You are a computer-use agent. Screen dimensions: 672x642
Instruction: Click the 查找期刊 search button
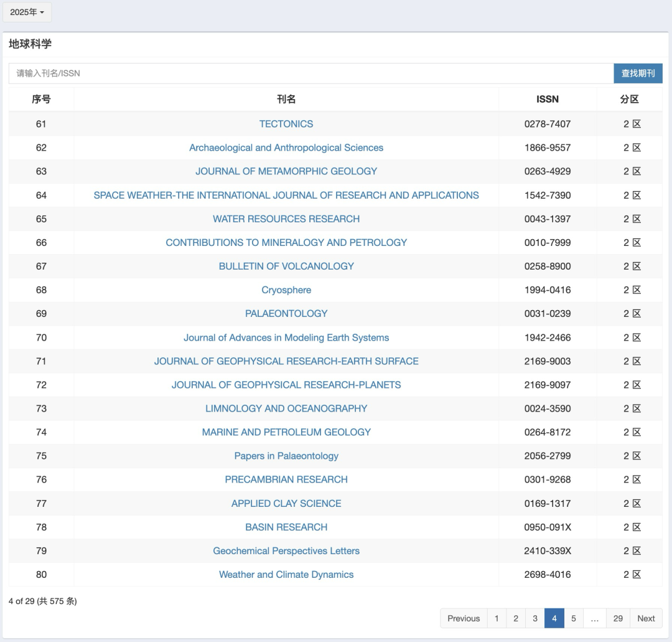click(x=638, y=73)
